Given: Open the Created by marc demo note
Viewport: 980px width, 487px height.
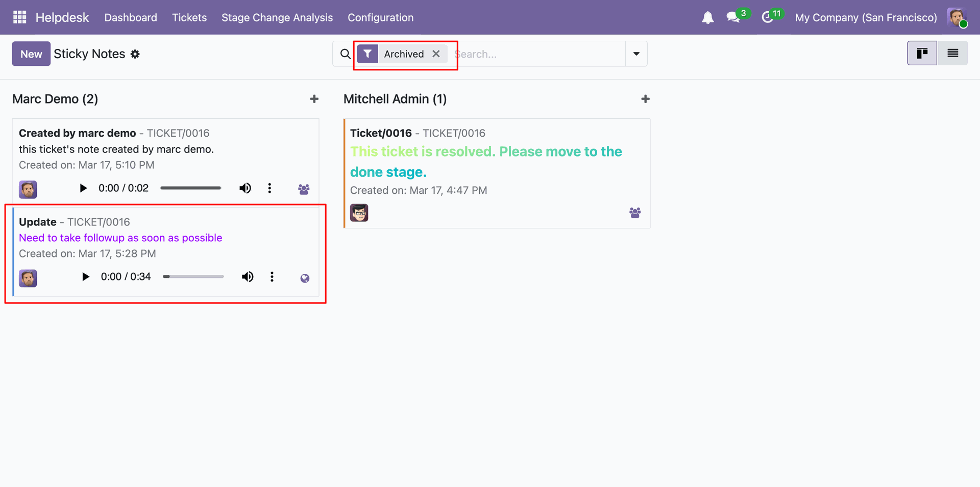Looking at the screenshot, I should [78, 133].
